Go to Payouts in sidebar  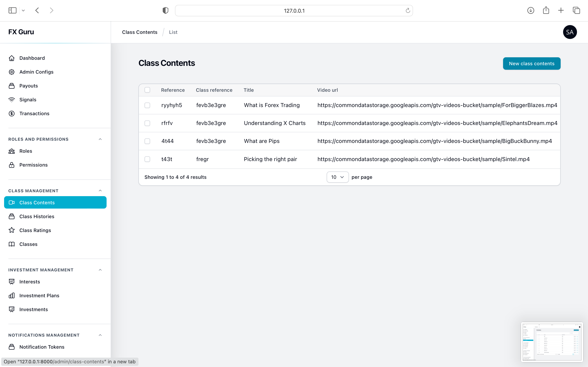tap(28, 86)
